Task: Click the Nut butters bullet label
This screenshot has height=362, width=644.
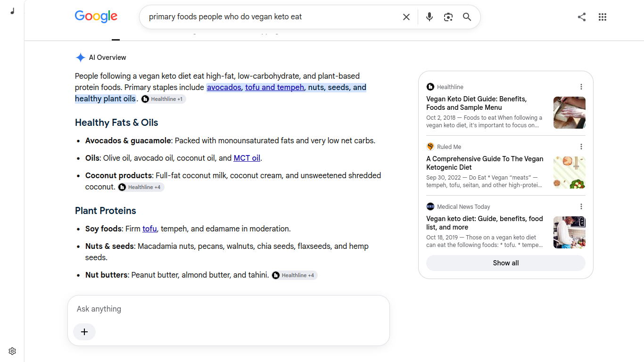Action: point(107,275)
